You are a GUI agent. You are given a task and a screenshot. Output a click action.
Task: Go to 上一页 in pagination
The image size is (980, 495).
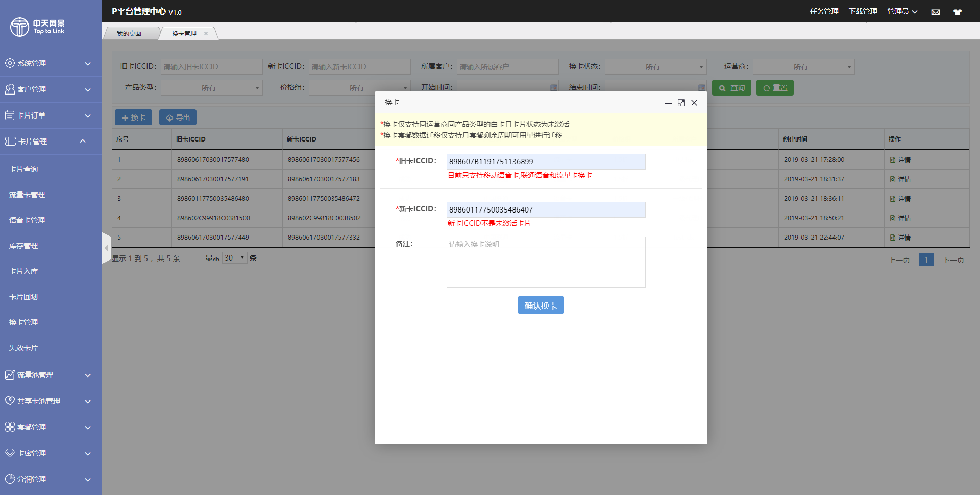[x=899, y=260]
